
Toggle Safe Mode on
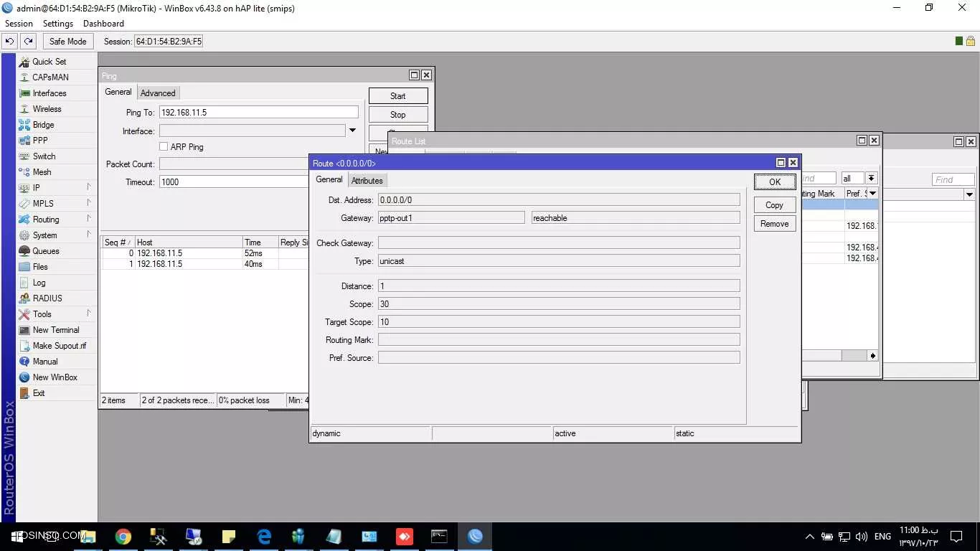[x=67, y=42]
